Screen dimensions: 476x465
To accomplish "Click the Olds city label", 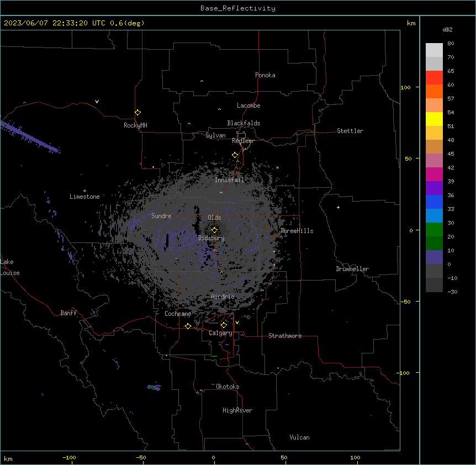I will tap(214, 218).
